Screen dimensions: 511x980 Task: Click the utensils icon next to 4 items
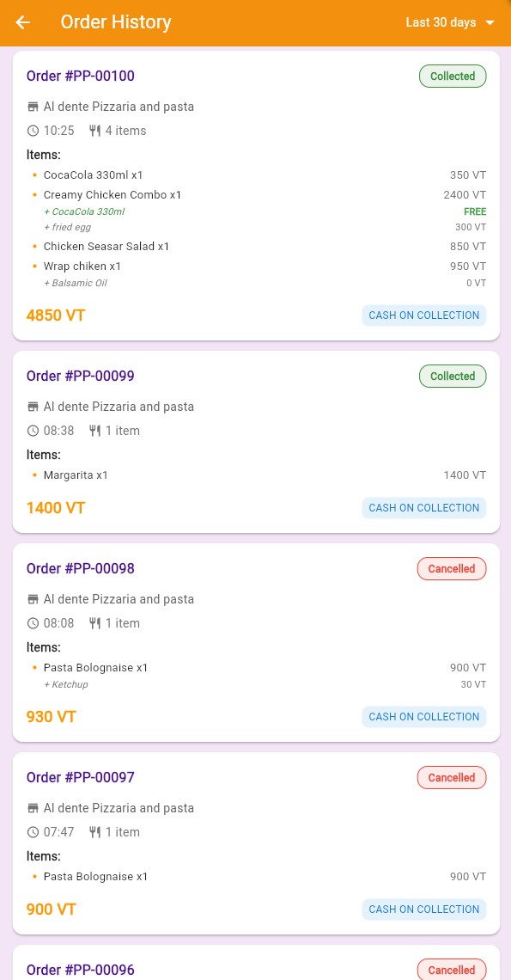(94, 131)
